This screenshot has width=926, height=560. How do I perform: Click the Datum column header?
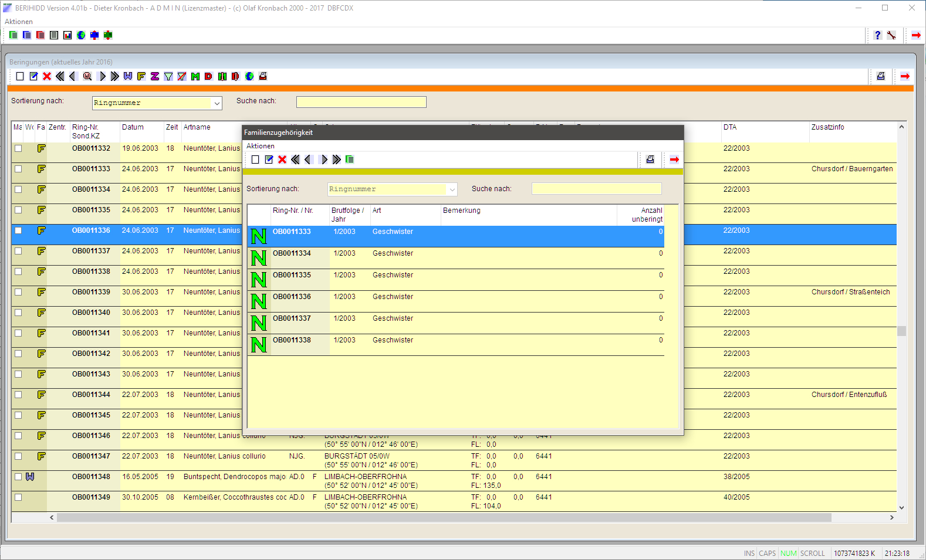point(142,131)
